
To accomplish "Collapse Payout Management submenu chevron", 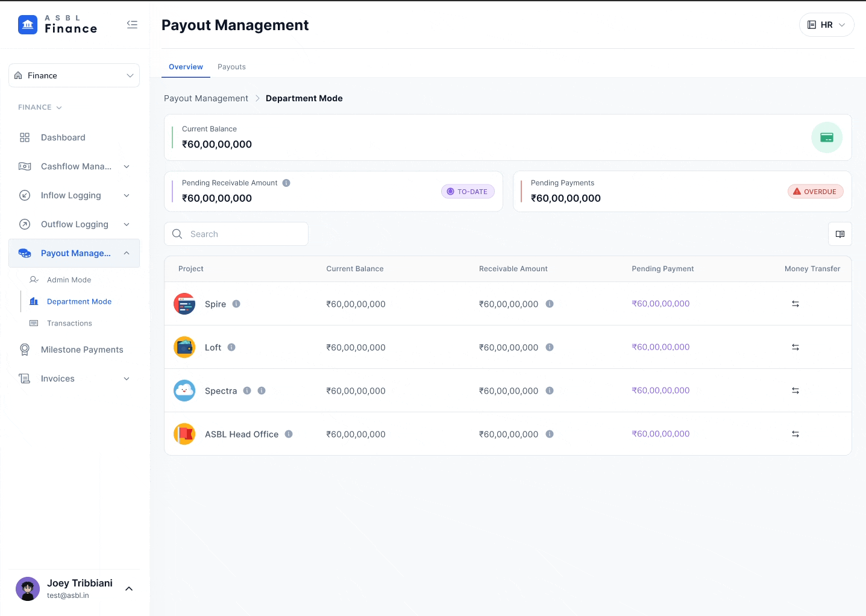I will coord(127,253).
